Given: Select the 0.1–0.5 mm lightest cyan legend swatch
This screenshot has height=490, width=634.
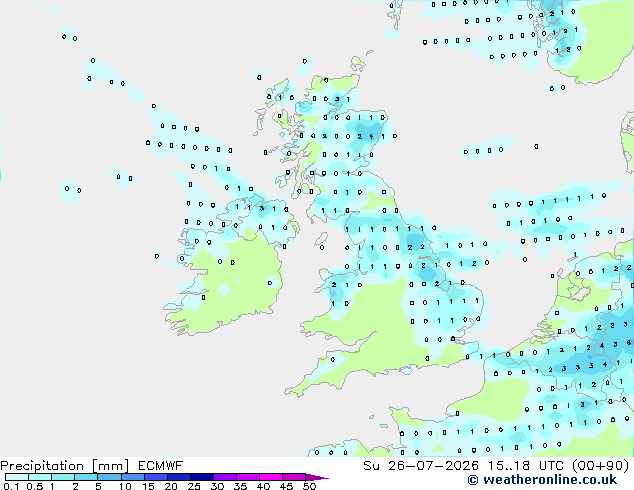Looking at the screenshot, I should [17, 477].
